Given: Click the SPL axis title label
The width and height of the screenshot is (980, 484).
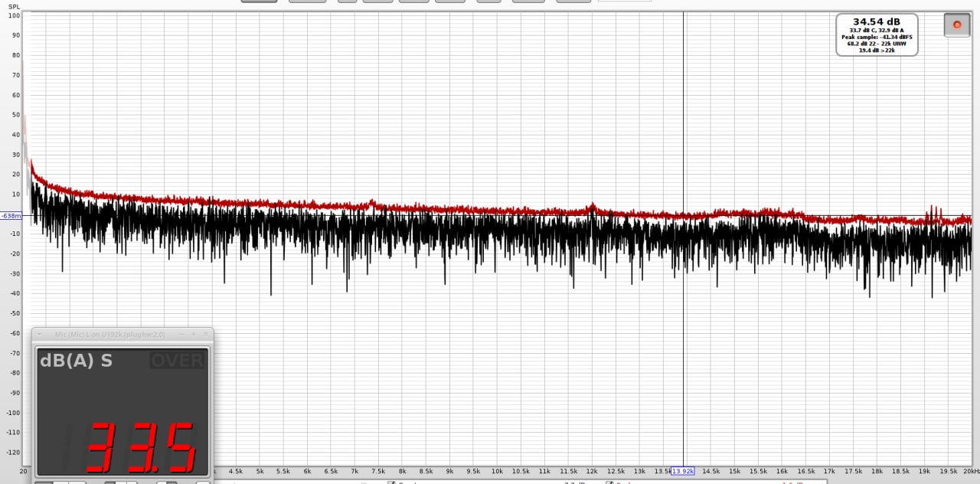Looking at the screenshot, I should [15, 7].
